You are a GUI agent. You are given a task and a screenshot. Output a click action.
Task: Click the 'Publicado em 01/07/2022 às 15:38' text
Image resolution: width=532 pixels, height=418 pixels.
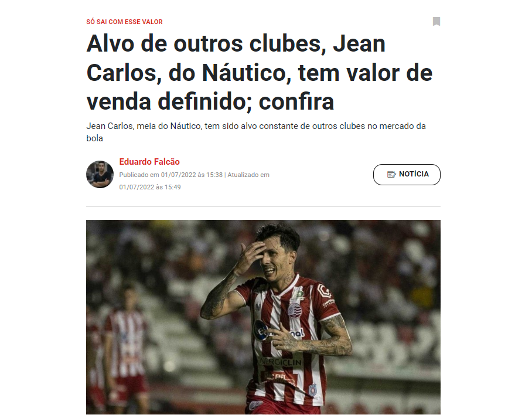click(x=170, y=175)
